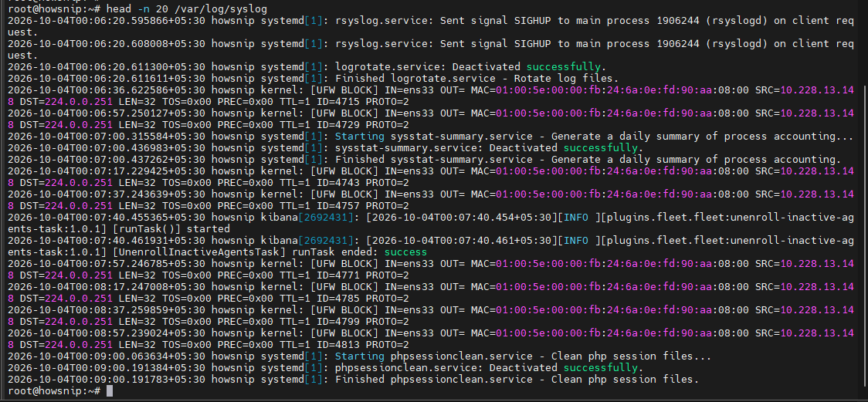Click 'logrotate.service: Deactivated' in the 00:06:20.611300 line

click(x=428, y=67)
